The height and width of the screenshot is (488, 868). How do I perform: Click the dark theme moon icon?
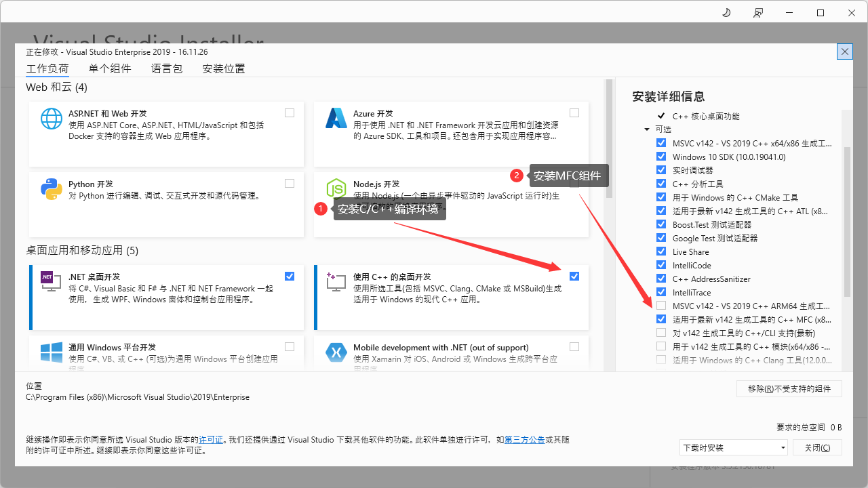726,12
